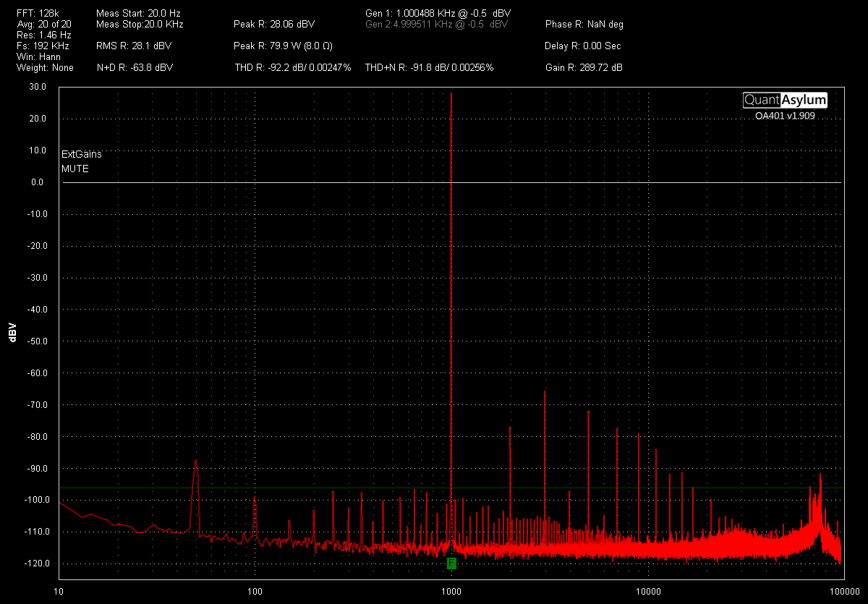Select the 'Avg: 20 of 20' text

tap(44, 24)
